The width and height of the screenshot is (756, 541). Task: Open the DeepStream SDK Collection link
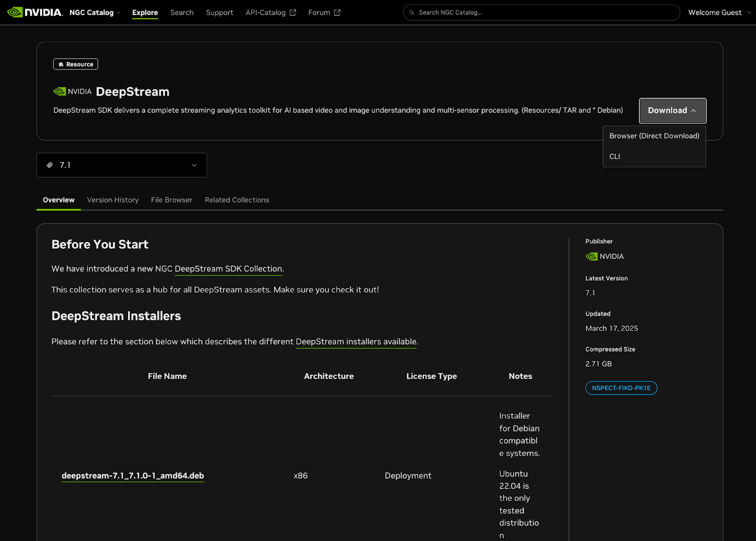point(228,269)
